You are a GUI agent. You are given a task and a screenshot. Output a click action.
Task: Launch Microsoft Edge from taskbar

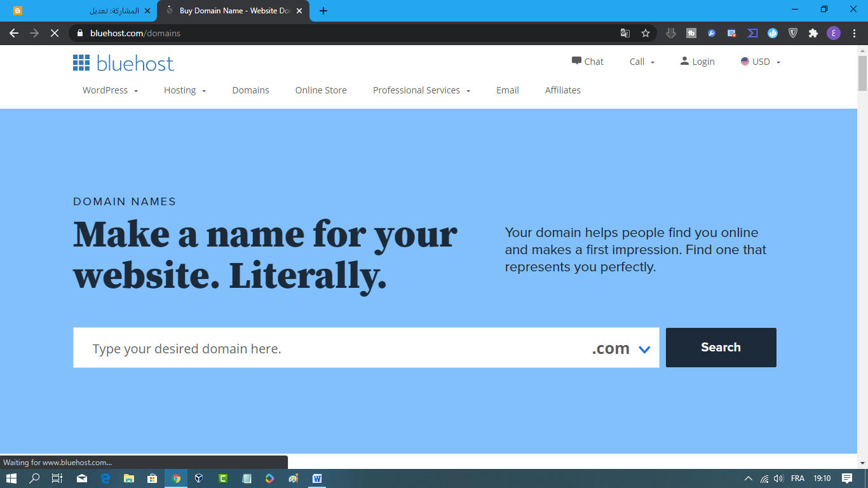click(105, 478)
